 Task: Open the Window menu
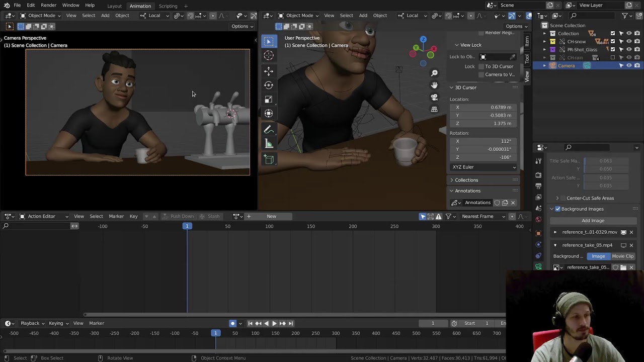coord(71,5)
